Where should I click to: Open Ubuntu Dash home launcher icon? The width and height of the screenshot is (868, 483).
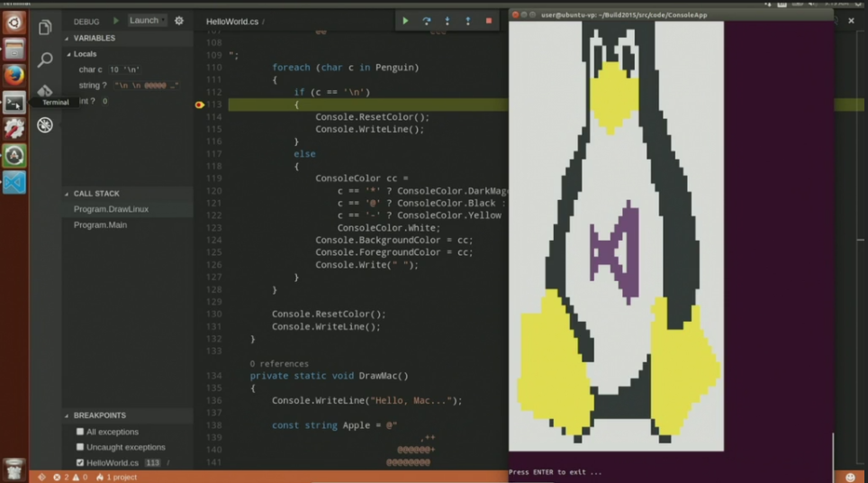tap(14, 23)
